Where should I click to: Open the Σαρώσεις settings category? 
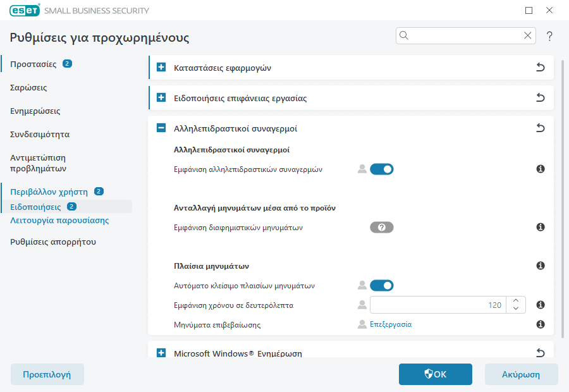28,88
